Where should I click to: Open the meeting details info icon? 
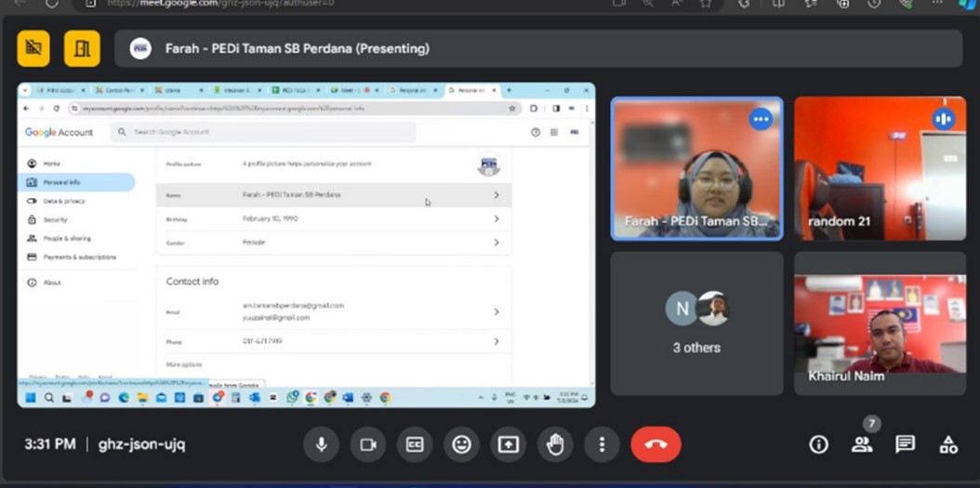pos(818,445)
